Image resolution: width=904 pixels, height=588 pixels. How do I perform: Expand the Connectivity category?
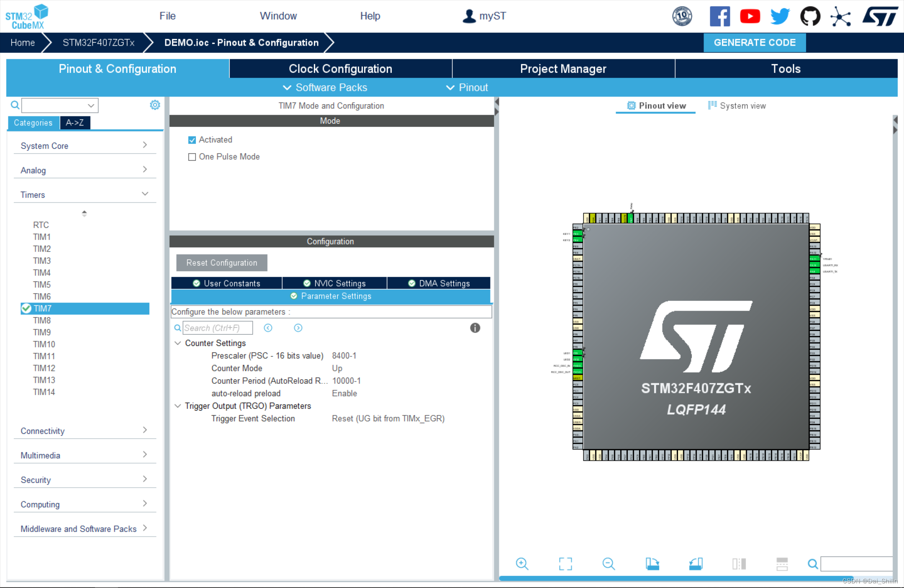click(84, 431)
